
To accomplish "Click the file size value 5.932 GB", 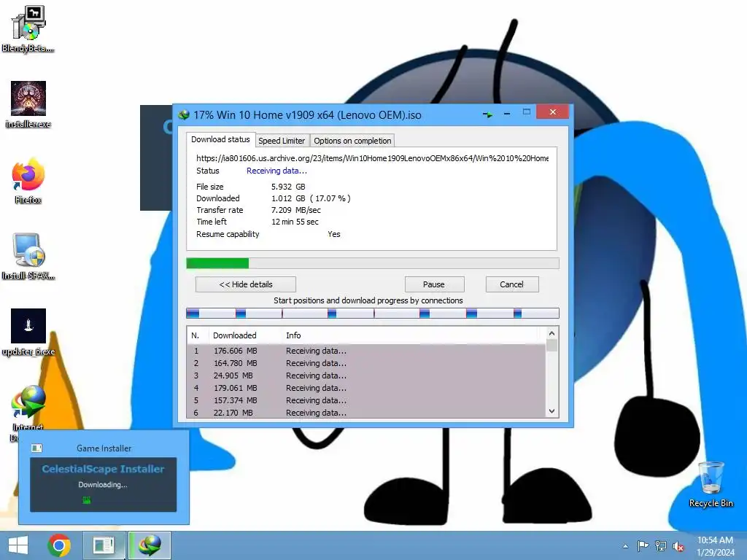I will [x=288, y=187].
